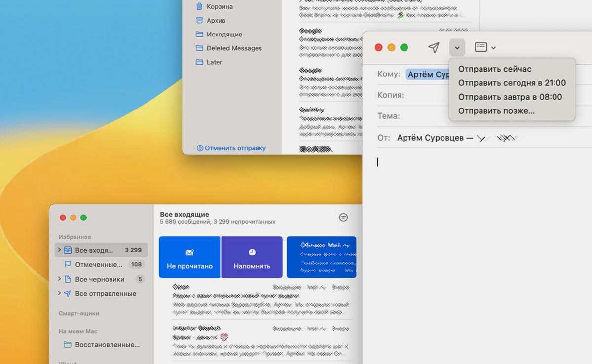This screenshot has width=592, height=364.
Task: Click Отменить отправку undo send link
Action: point(235,148)
